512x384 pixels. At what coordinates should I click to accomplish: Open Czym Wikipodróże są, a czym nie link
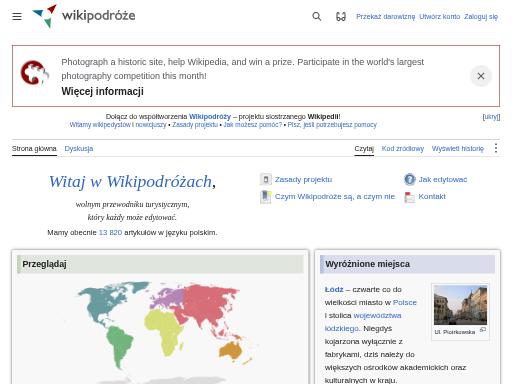(335, 196)
